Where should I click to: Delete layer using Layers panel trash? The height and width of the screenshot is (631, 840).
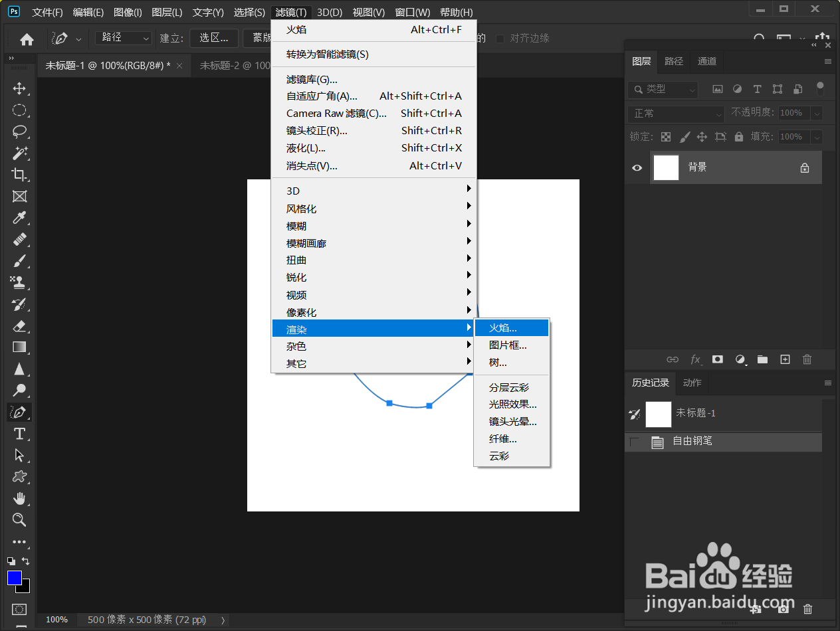(x=807, y=359)
